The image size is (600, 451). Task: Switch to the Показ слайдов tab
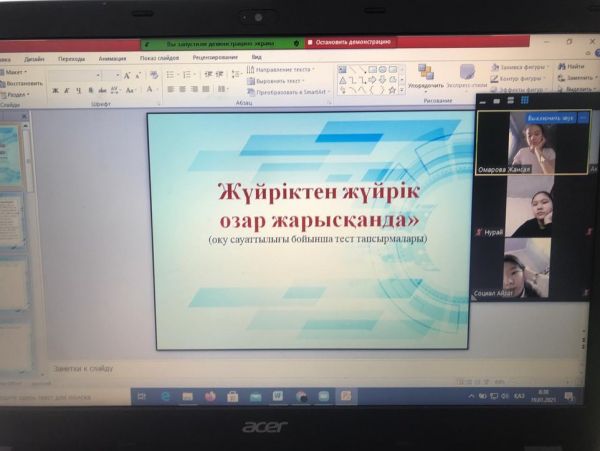(160, 58)
